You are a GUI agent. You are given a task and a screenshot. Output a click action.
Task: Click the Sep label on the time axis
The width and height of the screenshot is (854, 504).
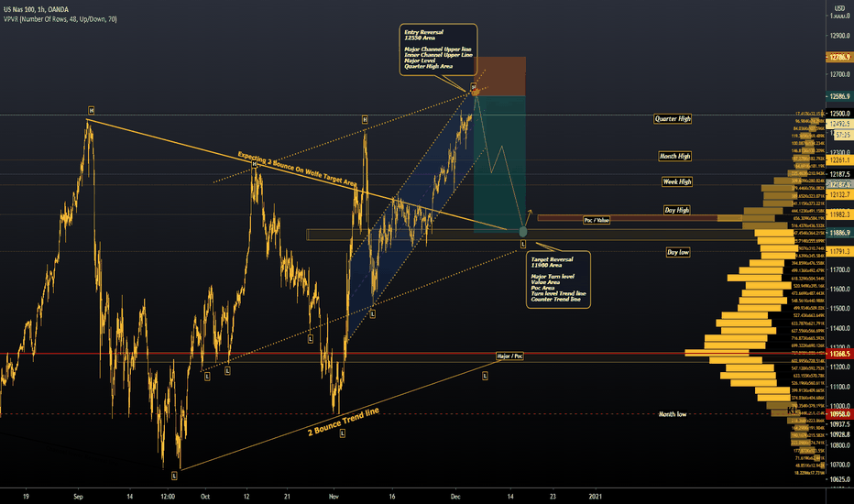point(79,497)
